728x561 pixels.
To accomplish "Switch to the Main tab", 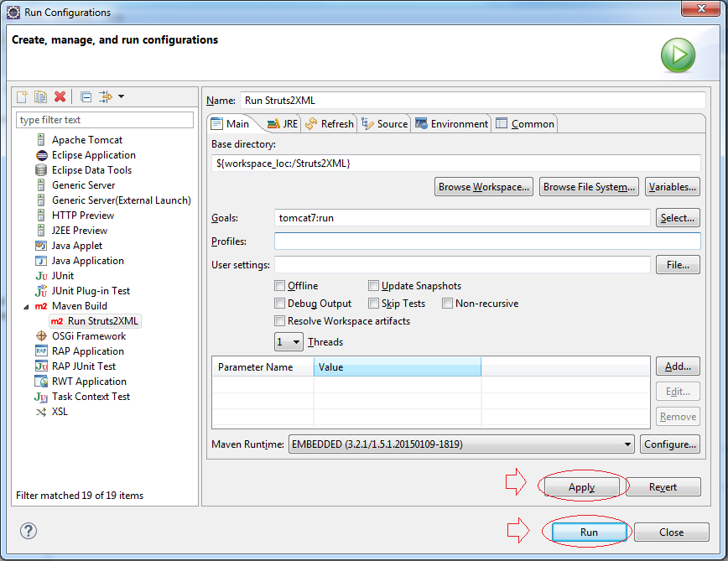I will point(231,124).
